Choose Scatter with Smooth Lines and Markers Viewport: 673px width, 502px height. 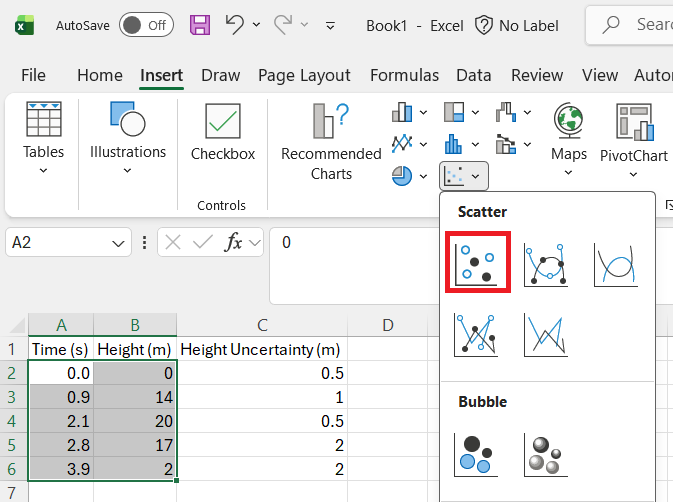click(546, 264)
